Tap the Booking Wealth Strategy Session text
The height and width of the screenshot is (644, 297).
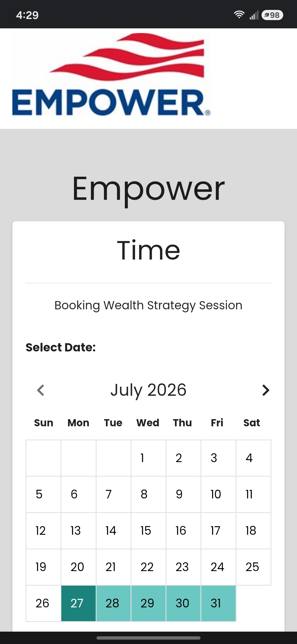pos(148,305)
